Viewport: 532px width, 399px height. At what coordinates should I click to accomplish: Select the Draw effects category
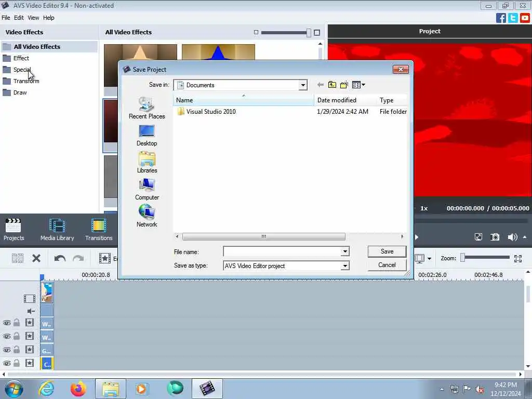[x=20, y=92]
